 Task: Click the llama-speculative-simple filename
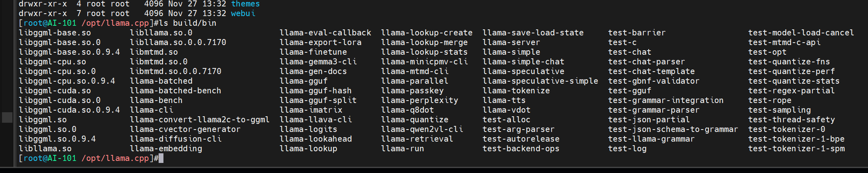540,81
